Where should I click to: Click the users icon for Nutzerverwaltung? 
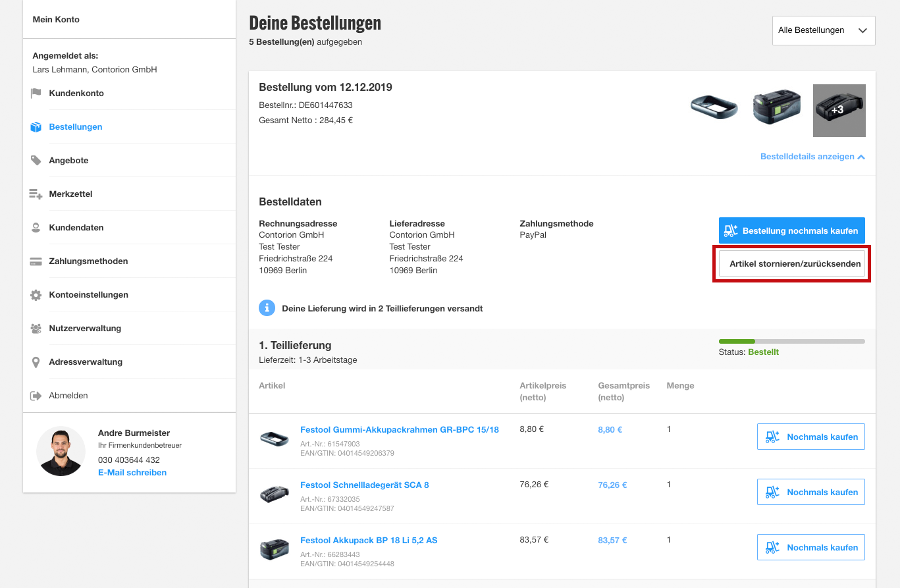(x=36, y=329)
